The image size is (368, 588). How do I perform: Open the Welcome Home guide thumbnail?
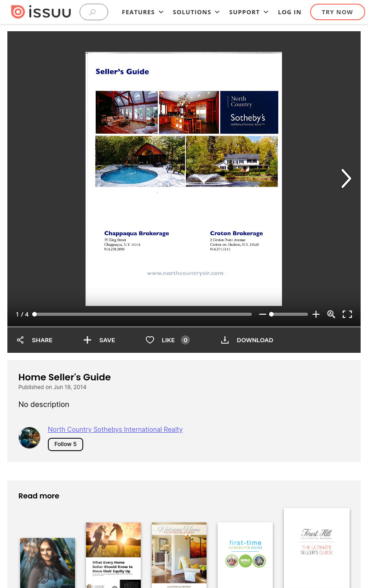(179, 555)
